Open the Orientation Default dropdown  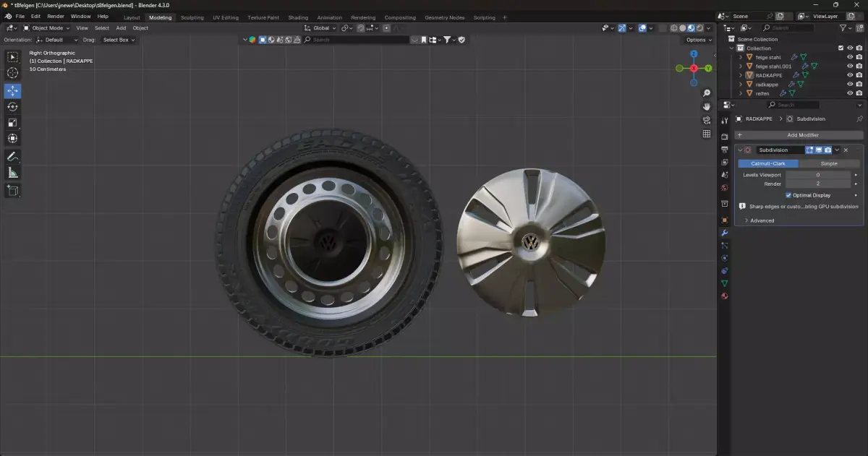click(57, 40)
